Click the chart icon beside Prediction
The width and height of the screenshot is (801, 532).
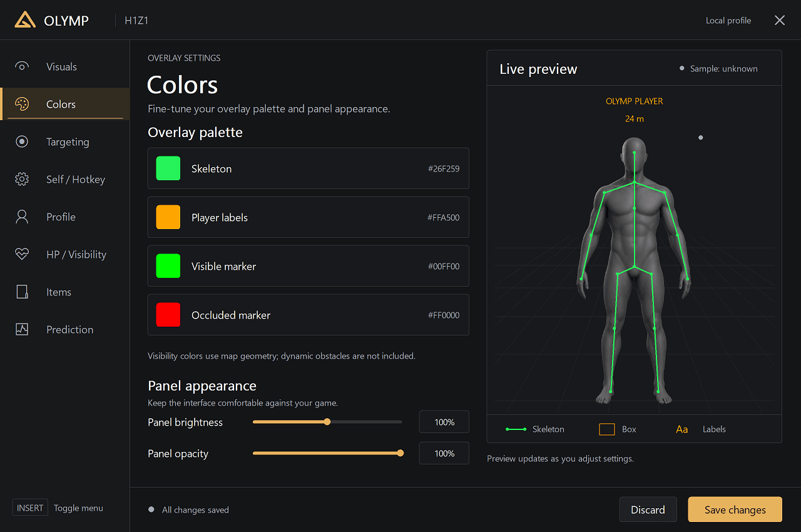pyautogui.click(x=22, y=329)
